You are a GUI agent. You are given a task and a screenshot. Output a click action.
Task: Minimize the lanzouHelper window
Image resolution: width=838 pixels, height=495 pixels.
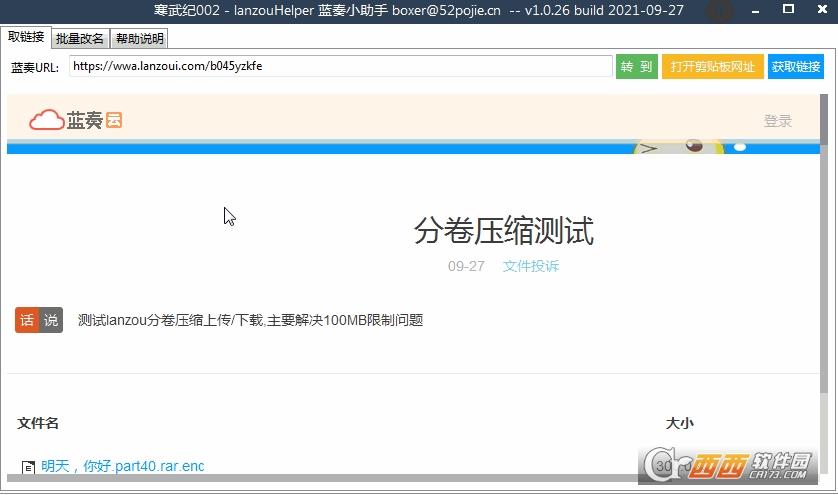coord(755,10)
